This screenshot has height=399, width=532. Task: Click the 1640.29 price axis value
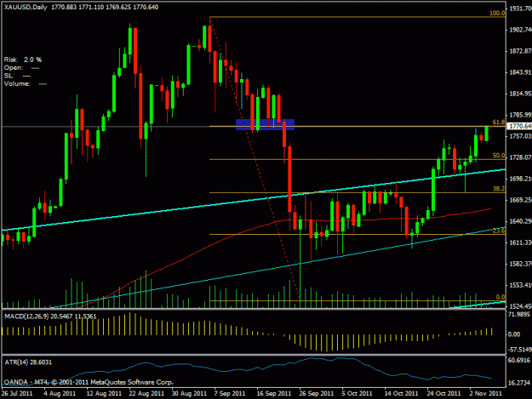click(x=520, y=221)
